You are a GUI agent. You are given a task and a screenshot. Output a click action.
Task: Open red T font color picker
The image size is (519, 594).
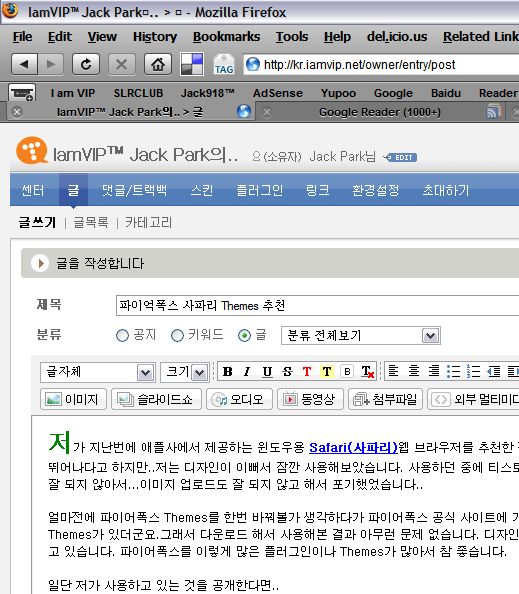[307, 372]
